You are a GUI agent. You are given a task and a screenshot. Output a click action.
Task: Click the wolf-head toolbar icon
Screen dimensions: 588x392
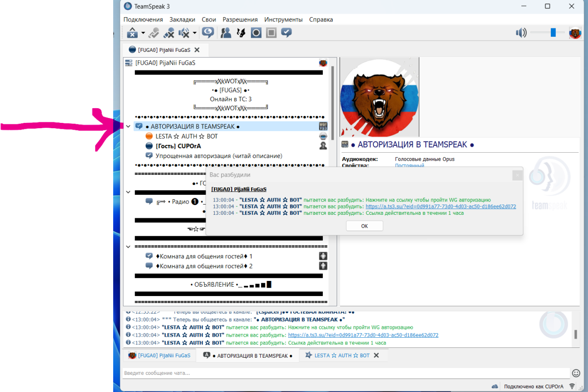pyautogui.click(x=241, y=33)
